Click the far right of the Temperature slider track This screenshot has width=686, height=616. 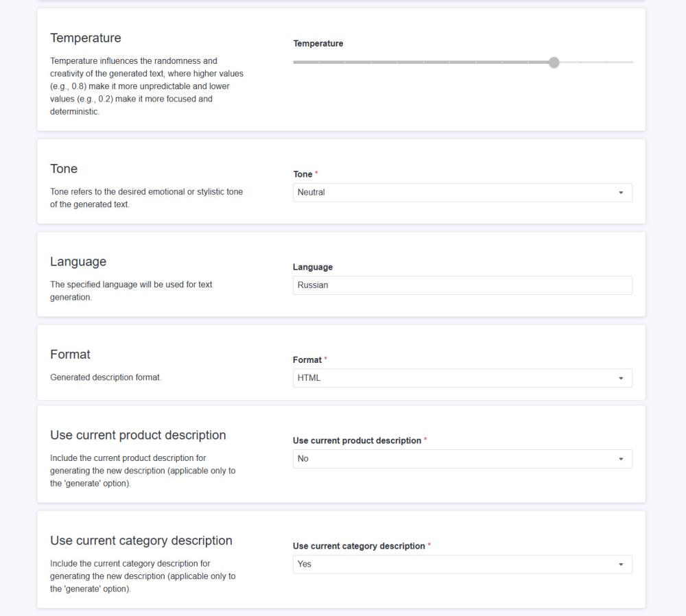[x=631, y=62]
